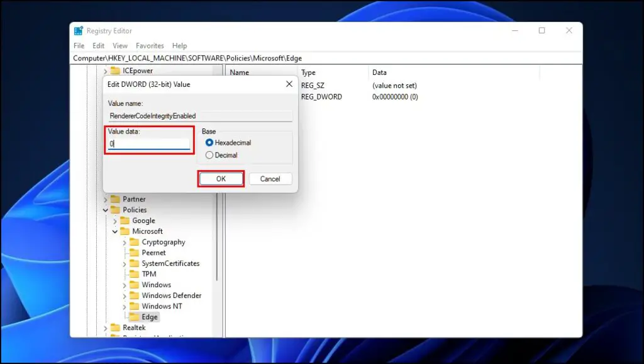644x364 pixels.
Task: Open the Favorites menu
Action: click(150, 45)
